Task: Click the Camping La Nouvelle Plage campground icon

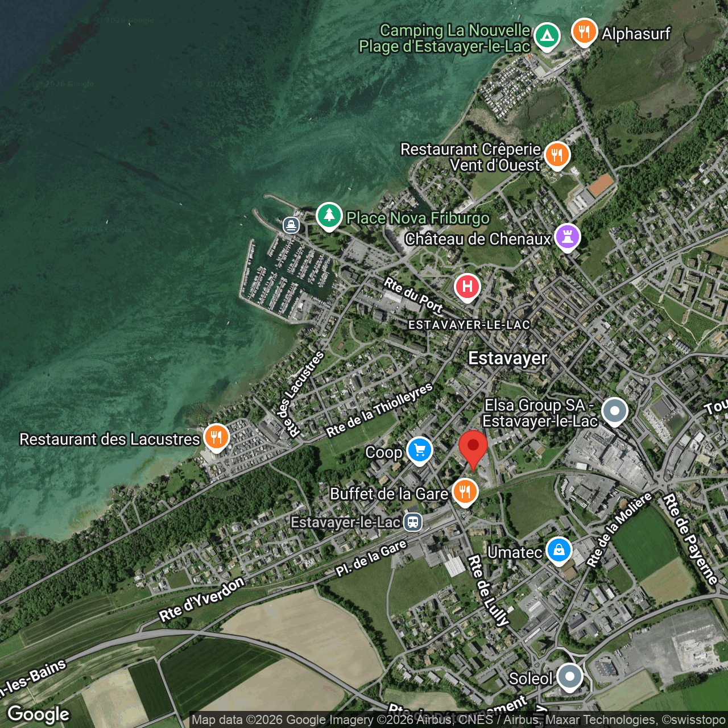Action: coord(547,36)
